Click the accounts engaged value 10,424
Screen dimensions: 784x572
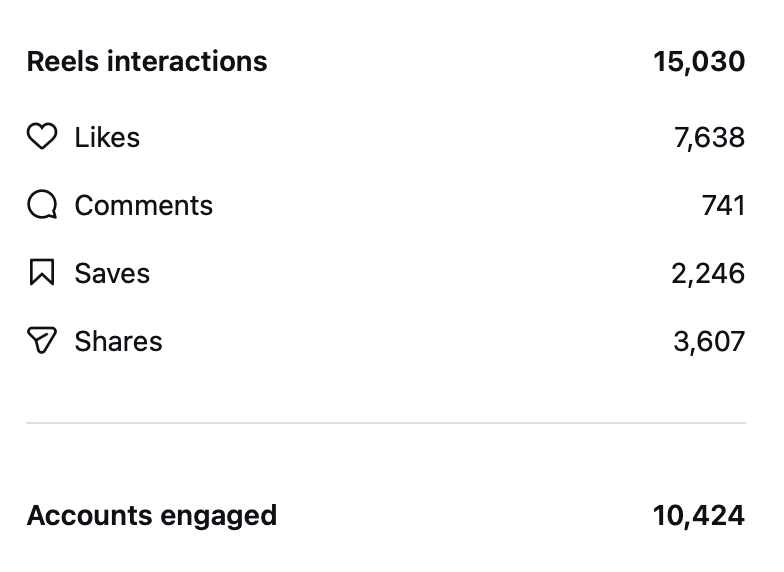tap(699, 516)
